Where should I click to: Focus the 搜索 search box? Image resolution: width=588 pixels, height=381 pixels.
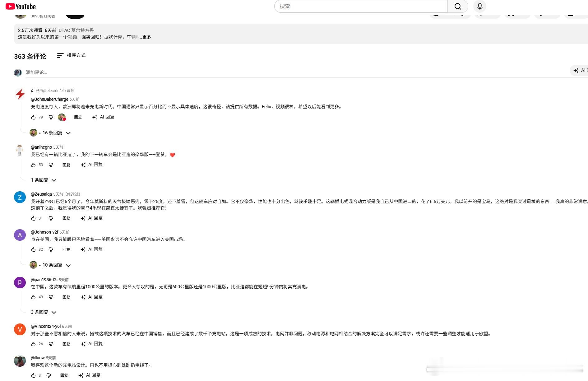click(x=361, y=6)
